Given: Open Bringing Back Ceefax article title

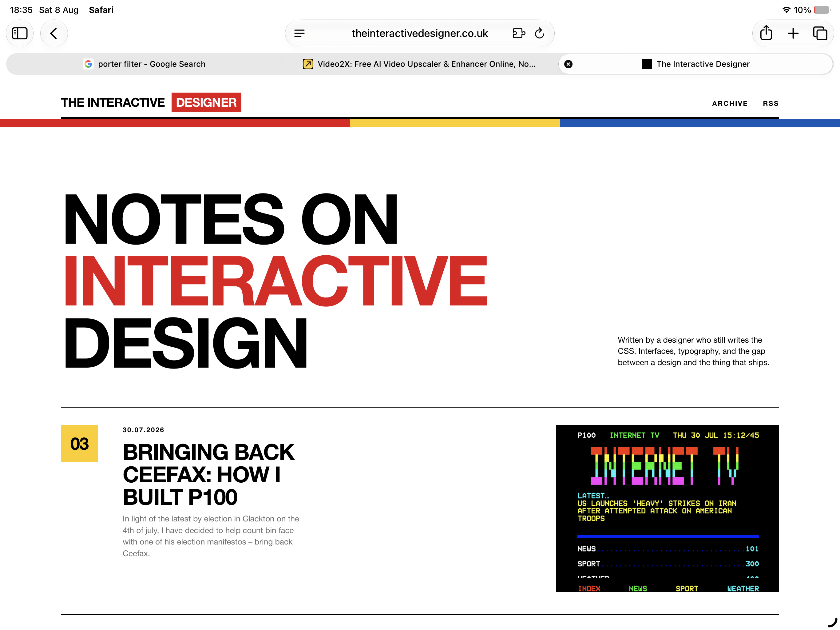Looking at the screenshot, I should (208, 474).
